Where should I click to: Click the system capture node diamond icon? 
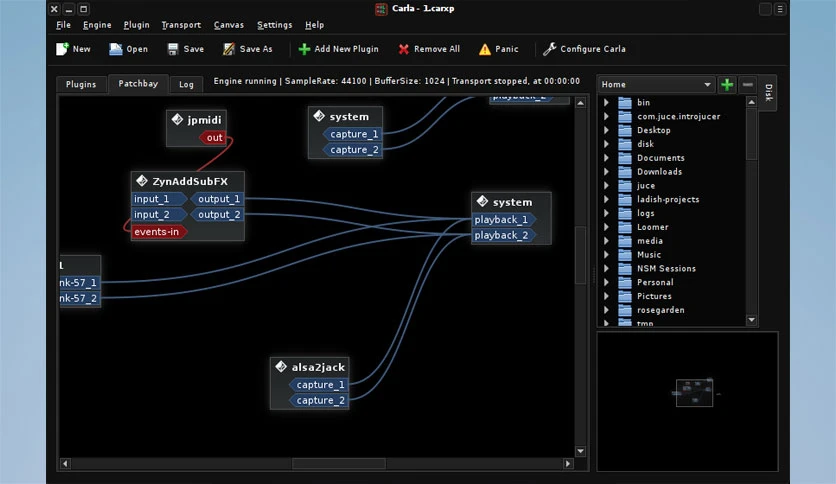[x=319, y=116]
